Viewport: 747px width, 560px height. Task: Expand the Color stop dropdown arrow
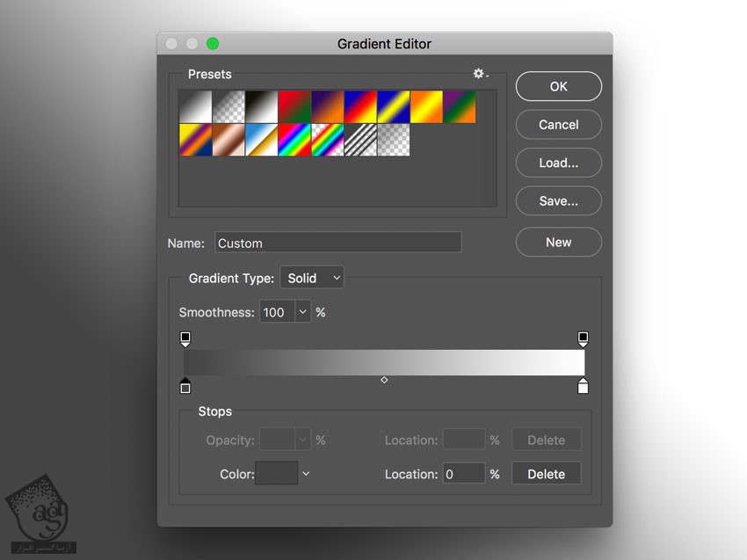pyautogui.click(x=306, y=474)
